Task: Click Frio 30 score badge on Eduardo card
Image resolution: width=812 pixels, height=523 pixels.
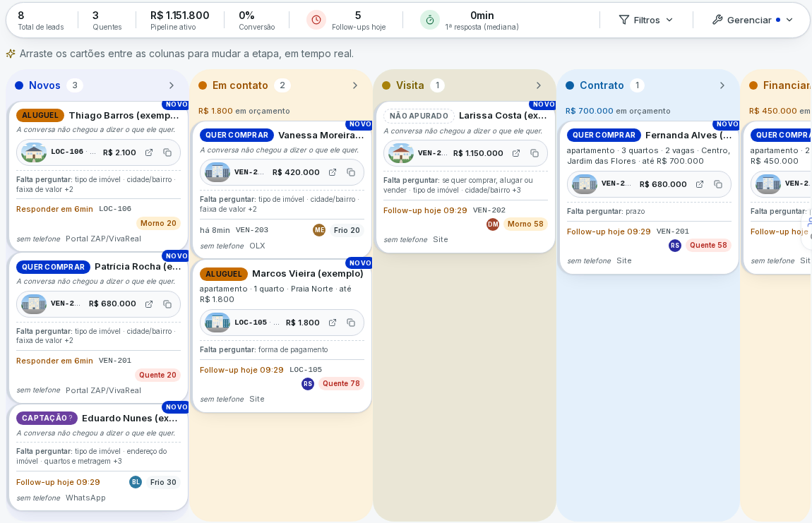Action: [x=163, y=482]
